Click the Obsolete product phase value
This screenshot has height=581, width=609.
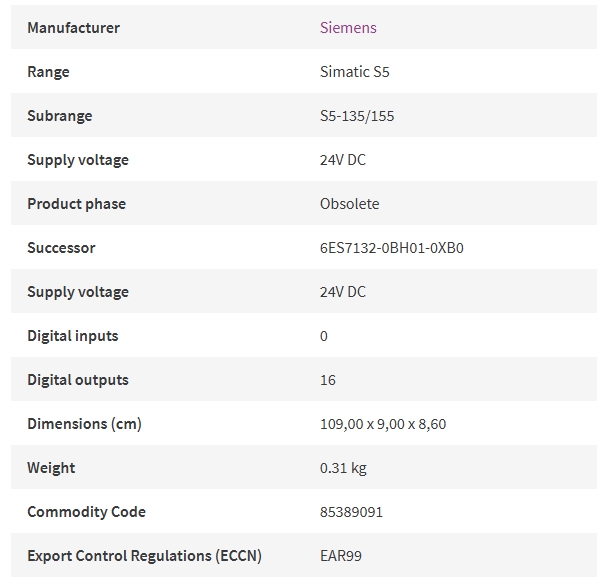pyautogui.click(x=350, y=204)
